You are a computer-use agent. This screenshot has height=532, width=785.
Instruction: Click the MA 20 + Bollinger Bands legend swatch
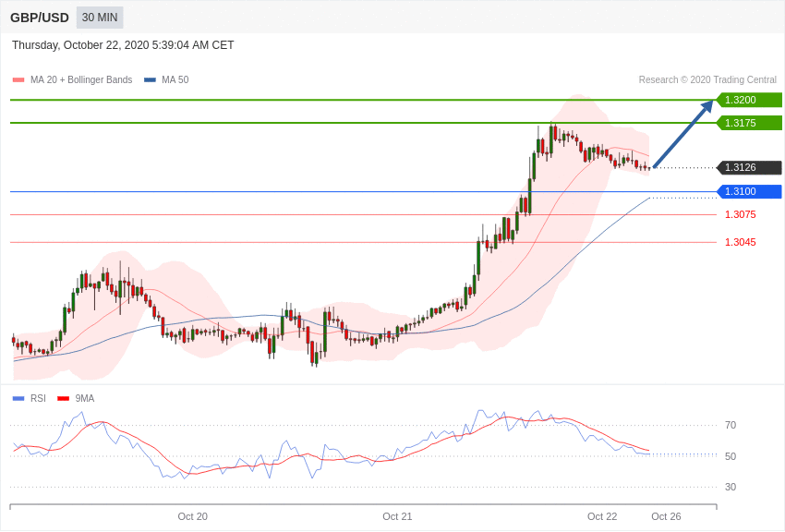(18, 80)
